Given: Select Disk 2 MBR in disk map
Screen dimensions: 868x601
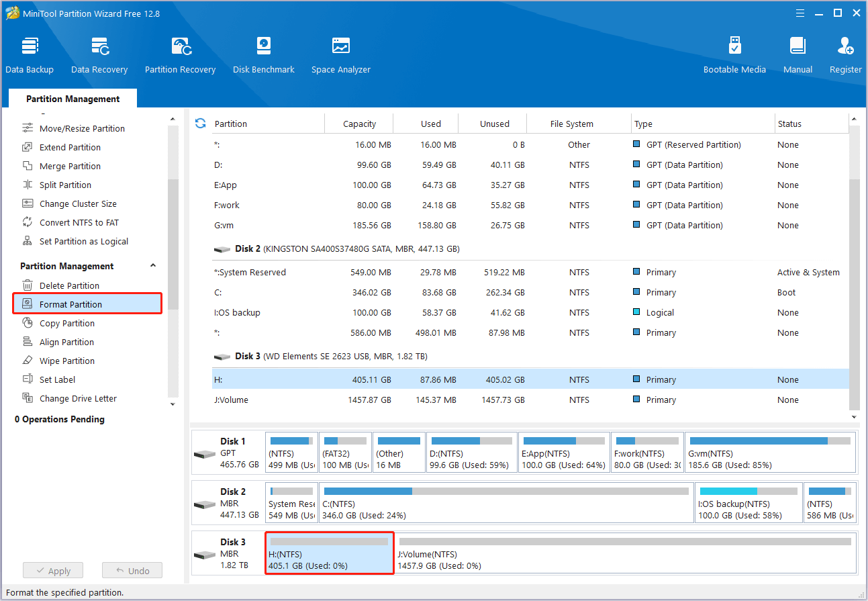Looking at the screenshot, I should tap(228, 503).
